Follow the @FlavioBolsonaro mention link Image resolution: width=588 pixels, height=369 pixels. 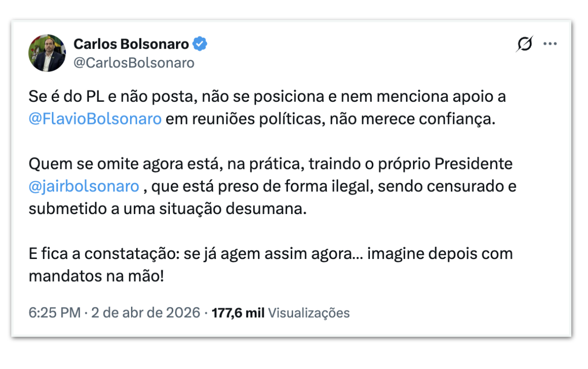click(95, 119)
